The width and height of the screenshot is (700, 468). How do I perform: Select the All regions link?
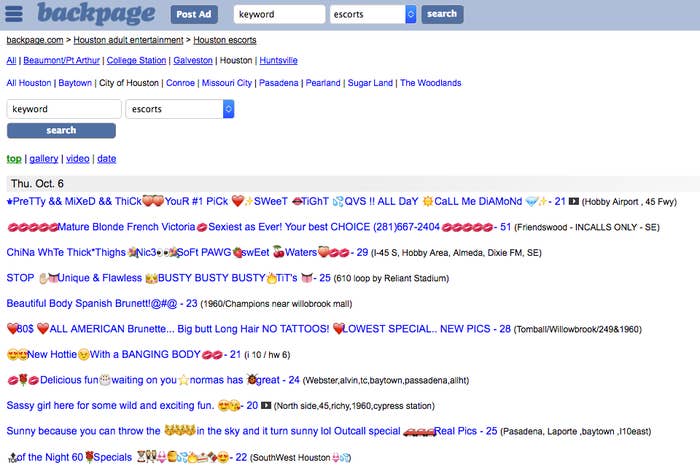(11, 61)
